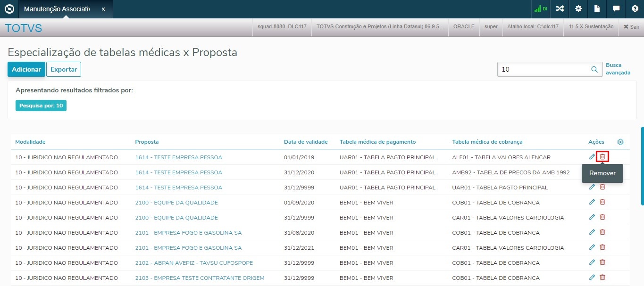The image size is (644, 286).
Task: Remove the 2102 ABPAN AVEPIZ row
Action: 602,262
